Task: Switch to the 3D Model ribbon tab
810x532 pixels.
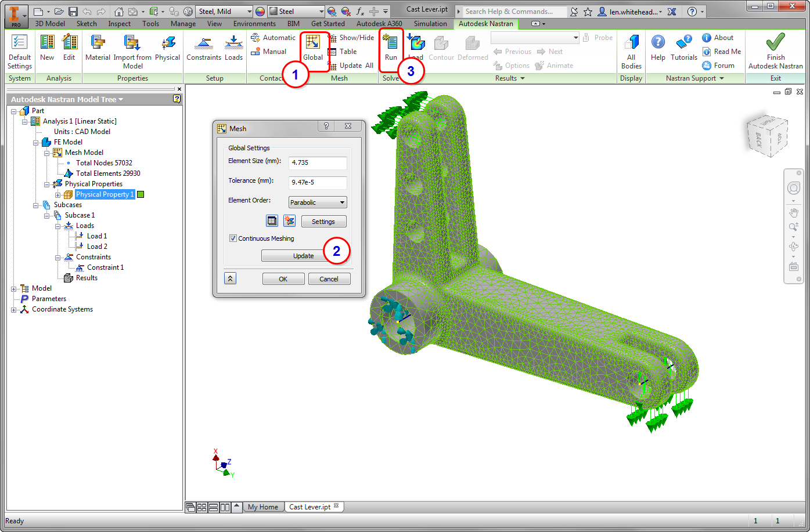Action: [x=51, y=24]
